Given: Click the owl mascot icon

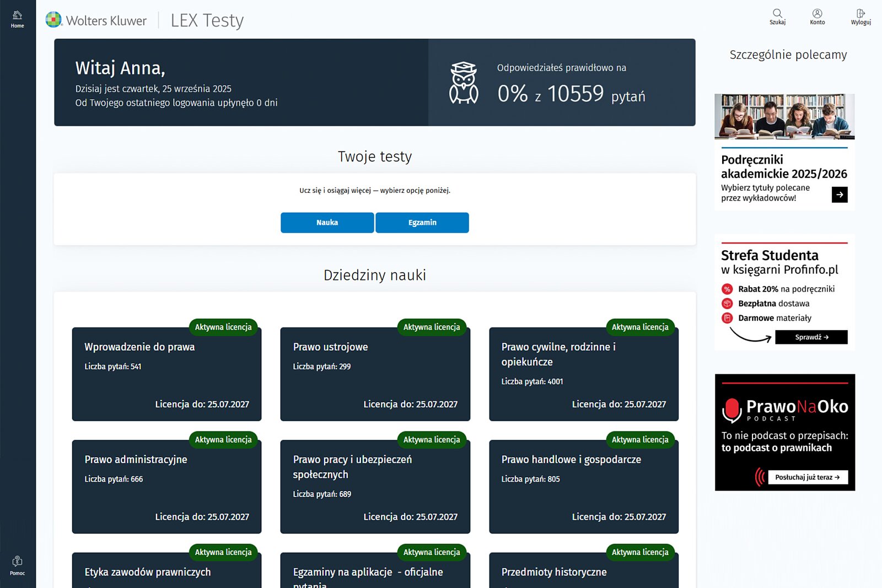Looking at the screenshot, I should [x=464, y=83].
